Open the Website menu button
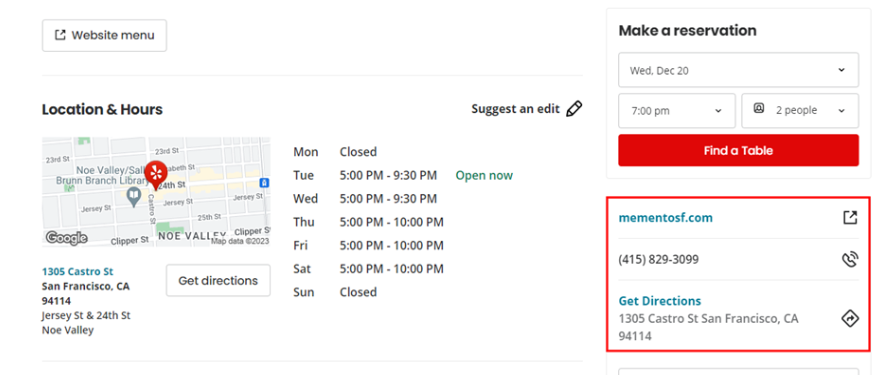The image size is (878, 390). [104, 35]
